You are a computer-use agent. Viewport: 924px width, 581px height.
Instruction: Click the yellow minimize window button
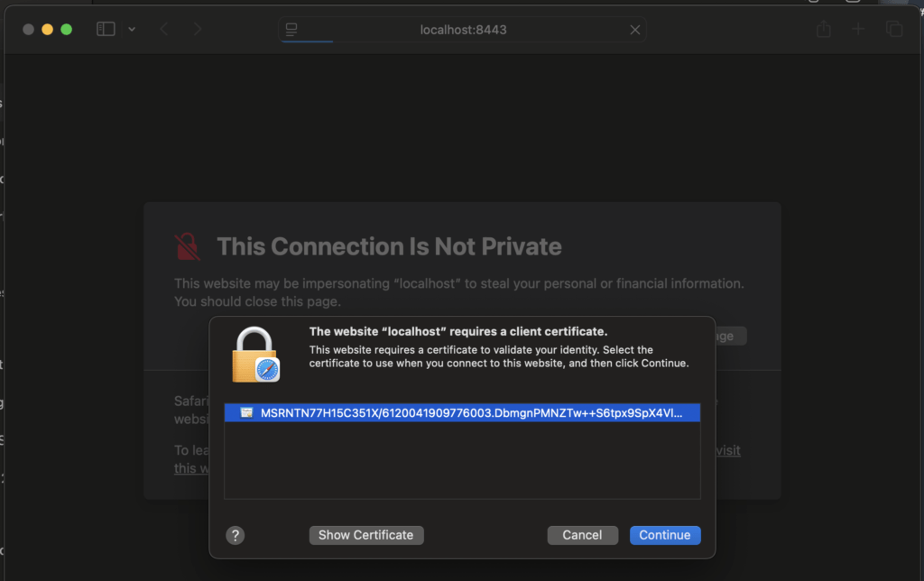pos(47,29)
